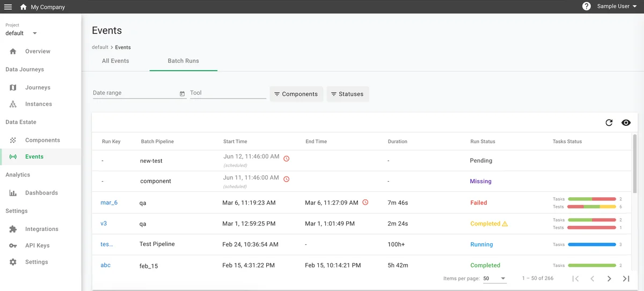Open Settings in the sidebar
644x291 pixels.
36,262
